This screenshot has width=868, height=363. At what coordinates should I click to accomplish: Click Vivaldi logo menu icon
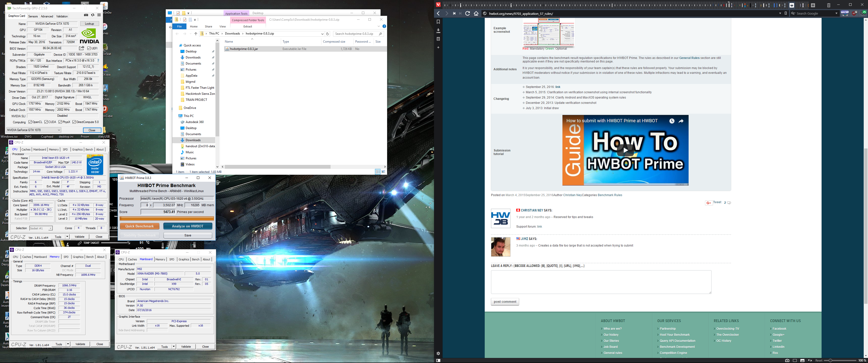[x=438, y=5]
